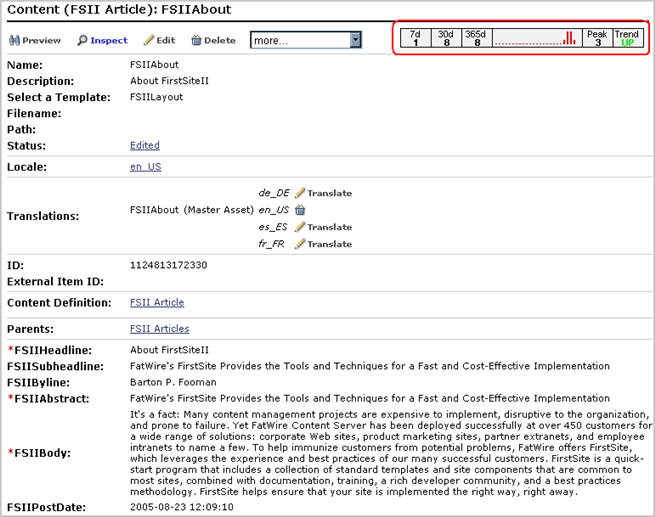Open the Inspect link
The image size is (655, 517).
coord(109,41)
